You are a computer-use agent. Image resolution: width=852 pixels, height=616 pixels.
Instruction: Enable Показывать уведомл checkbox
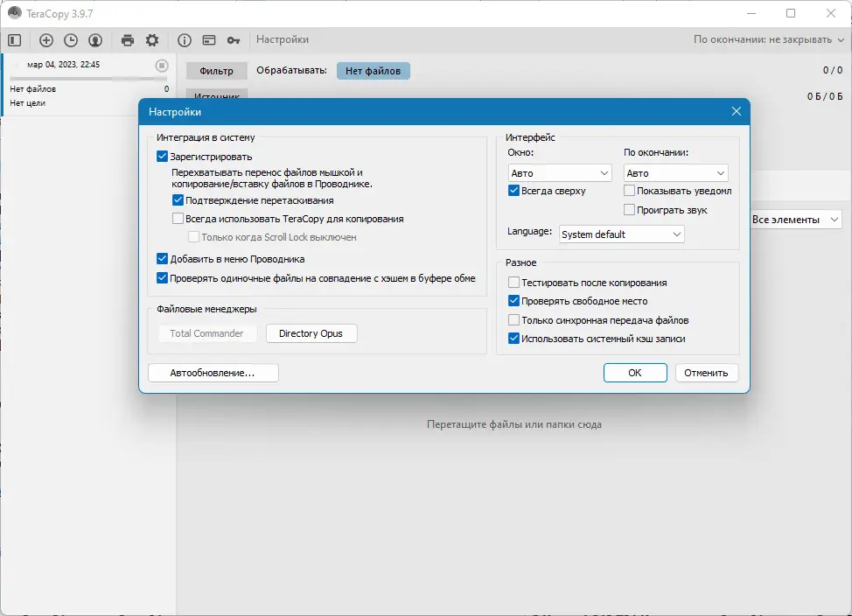click(629, 190)
